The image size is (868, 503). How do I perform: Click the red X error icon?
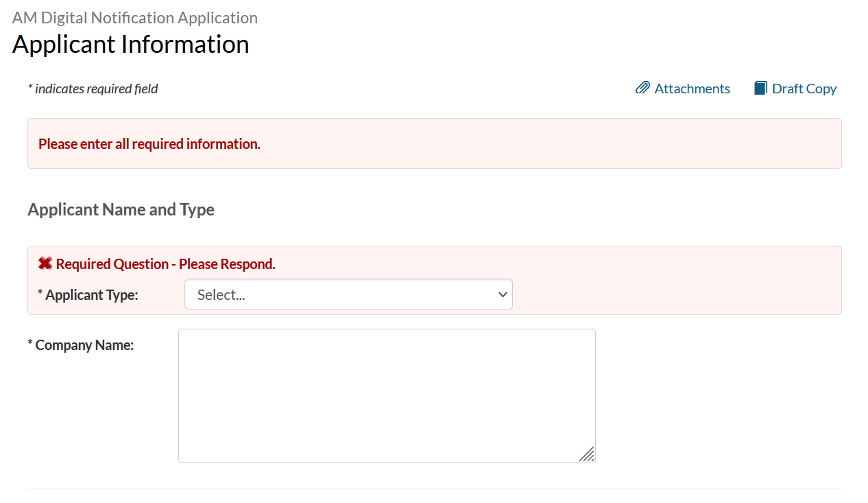(45, 264)
